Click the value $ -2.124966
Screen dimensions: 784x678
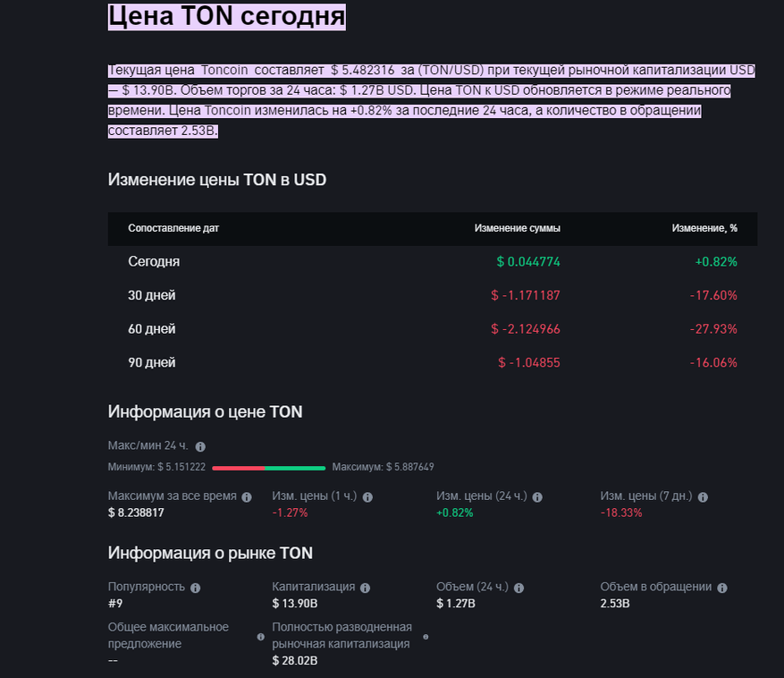[x=525, y=329]
